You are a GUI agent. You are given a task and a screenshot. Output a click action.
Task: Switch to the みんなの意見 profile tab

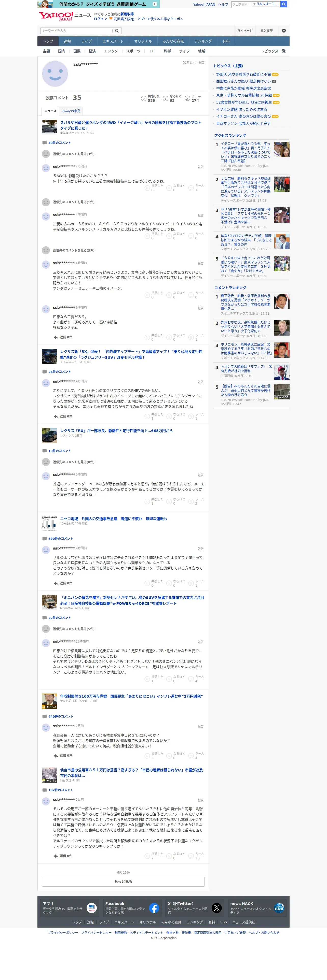point(71,111)
